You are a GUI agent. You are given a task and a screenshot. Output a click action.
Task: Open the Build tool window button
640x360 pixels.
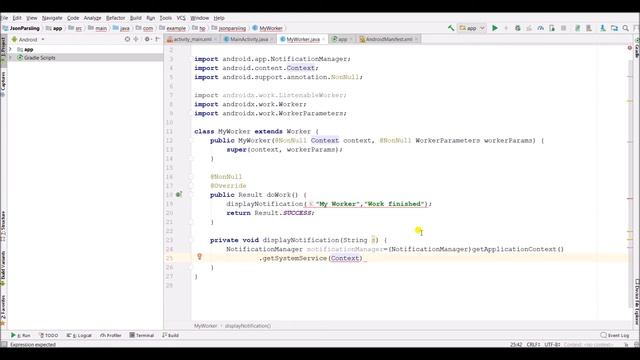click(x=171, y=335)
